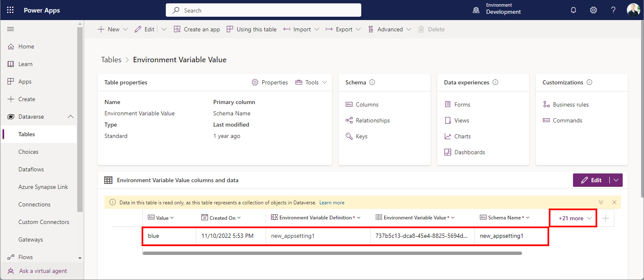Click the horizontal scrollbar under the data grid
The image size is (644, 280).
coord(332,253)
